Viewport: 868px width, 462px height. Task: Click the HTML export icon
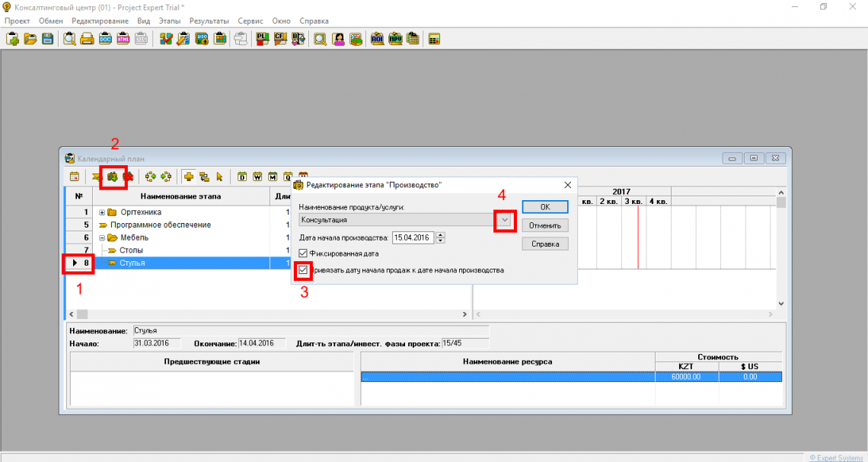click(123, 39)
